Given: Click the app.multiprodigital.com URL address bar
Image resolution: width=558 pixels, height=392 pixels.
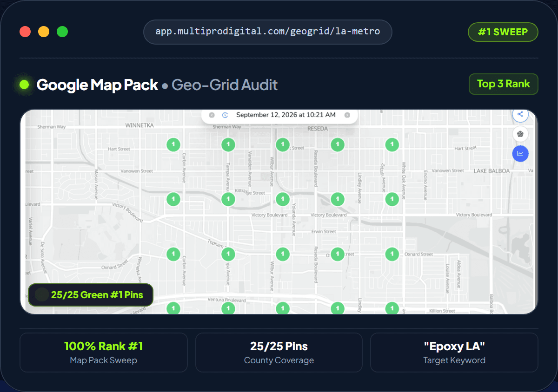Looking at the screenshot, I should (267, 32).
